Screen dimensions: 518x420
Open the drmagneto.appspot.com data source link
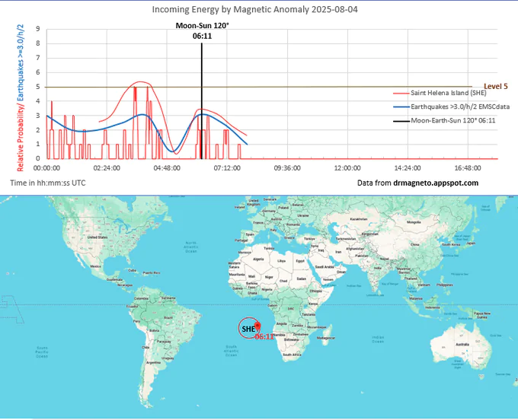[x=417, y=183]
